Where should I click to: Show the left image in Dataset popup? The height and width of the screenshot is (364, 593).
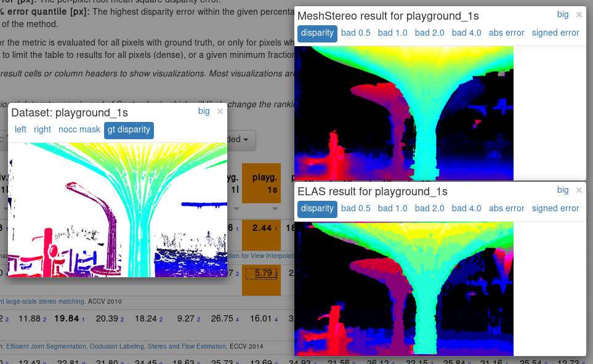20,129
